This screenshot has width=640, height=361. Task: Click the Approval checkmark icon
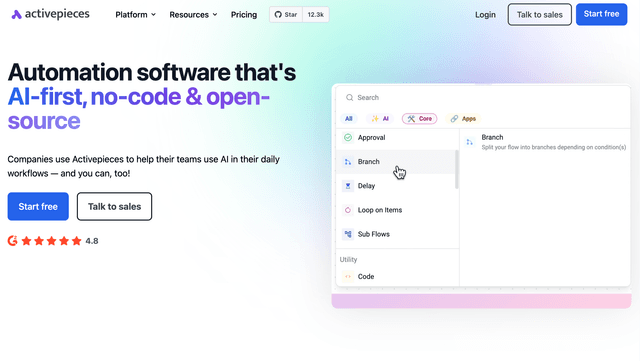[348, 138]
